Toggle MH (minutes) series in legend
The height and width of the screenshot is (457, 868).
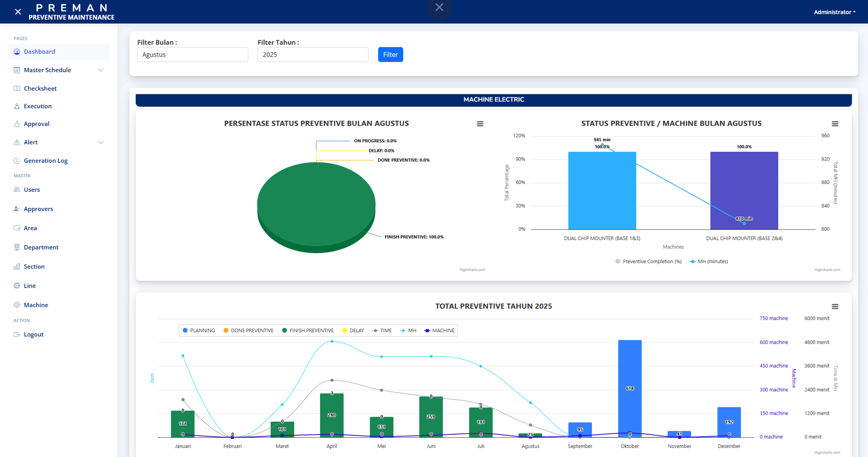[x=709, y=261]
